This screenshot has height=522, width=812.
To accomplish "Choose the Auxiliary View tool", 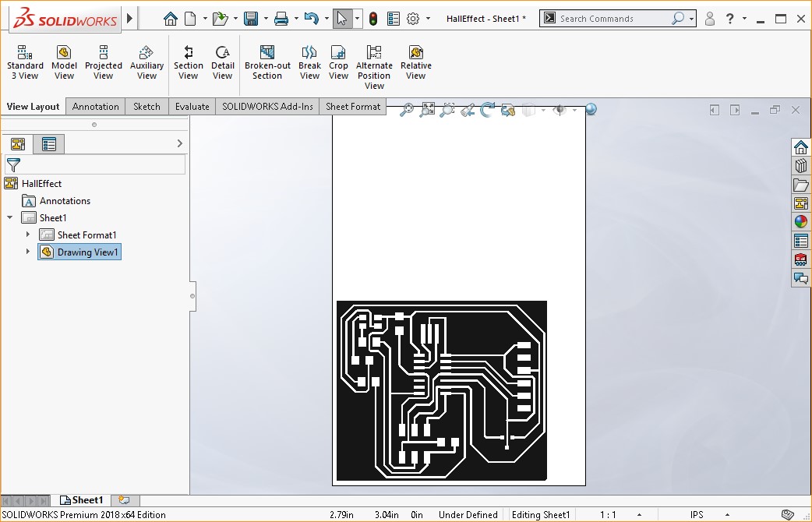I will pos(147,62).
